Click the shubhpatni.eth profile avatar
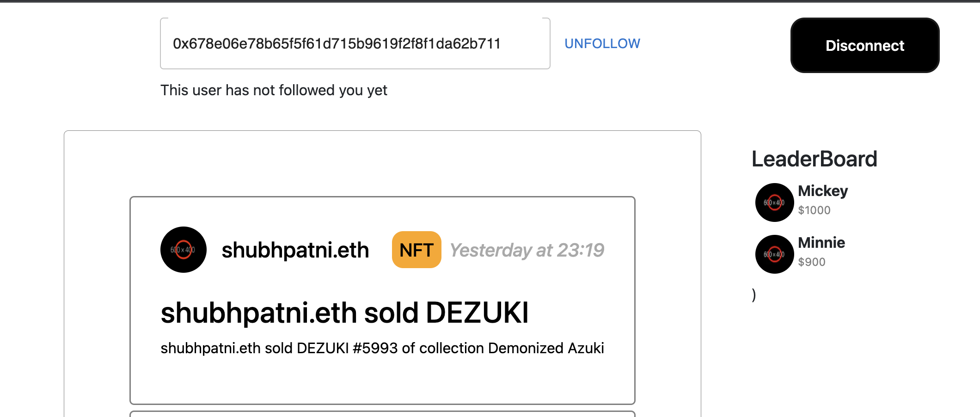The width and height of the screenshot is (980, 417). pyautogui.click(x=183, y=250)
